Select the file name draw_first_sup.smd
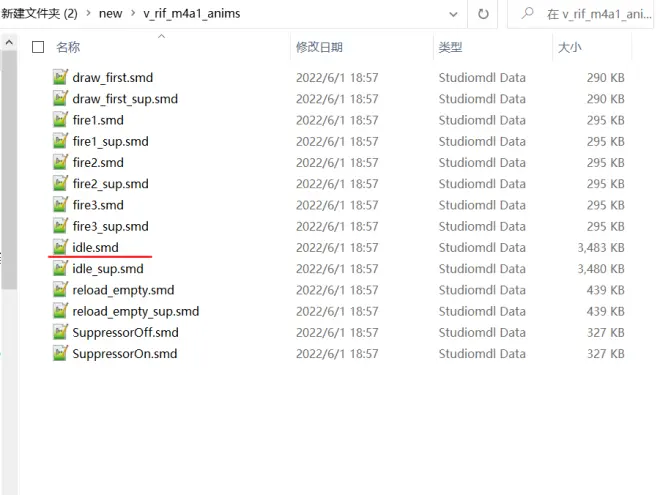660x495 pixels. 125,99
